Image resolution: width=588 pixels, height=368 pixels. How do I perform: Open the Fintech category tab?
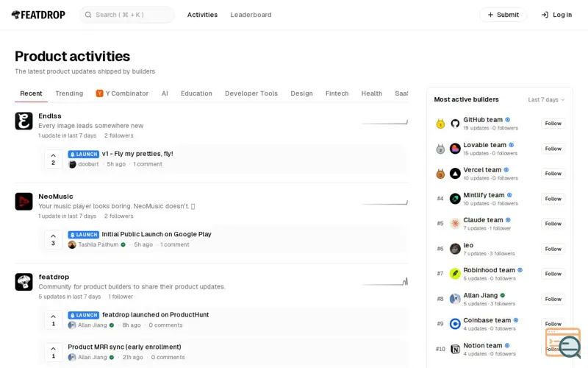(337, 93)
